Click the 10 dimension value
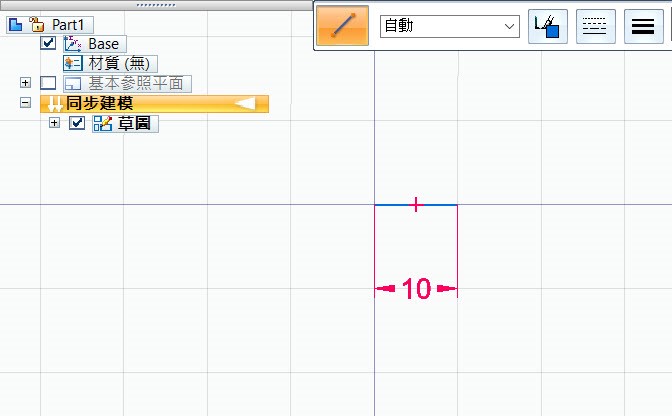 click(x=416, y=288)
